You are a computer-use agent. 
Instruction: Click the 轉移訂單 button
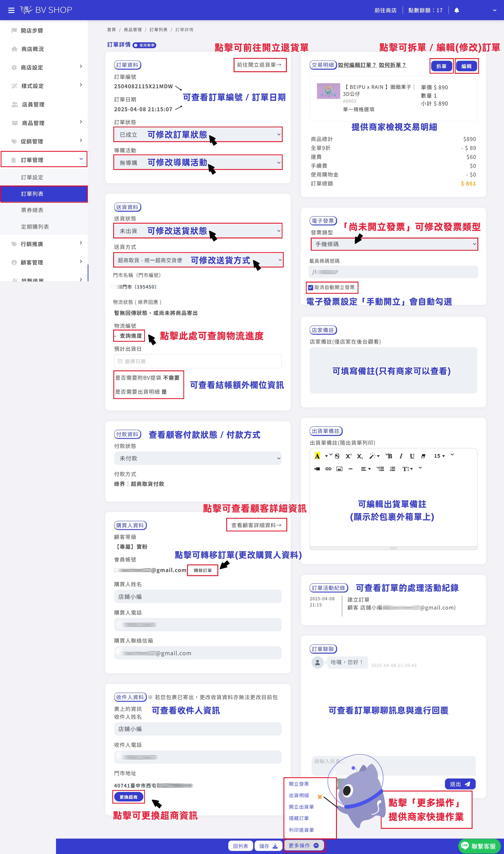(x=203, y=570)
